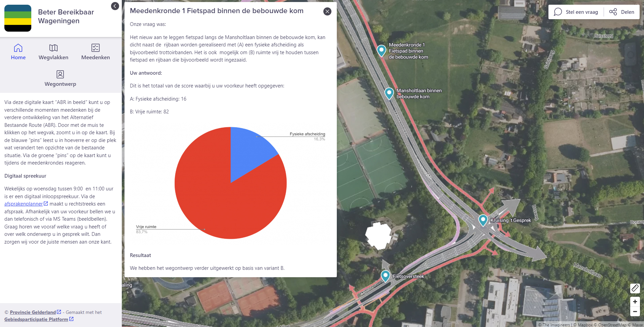644x327 pixels.
Task: Switch to the Home tab
Action: [18, 51]
